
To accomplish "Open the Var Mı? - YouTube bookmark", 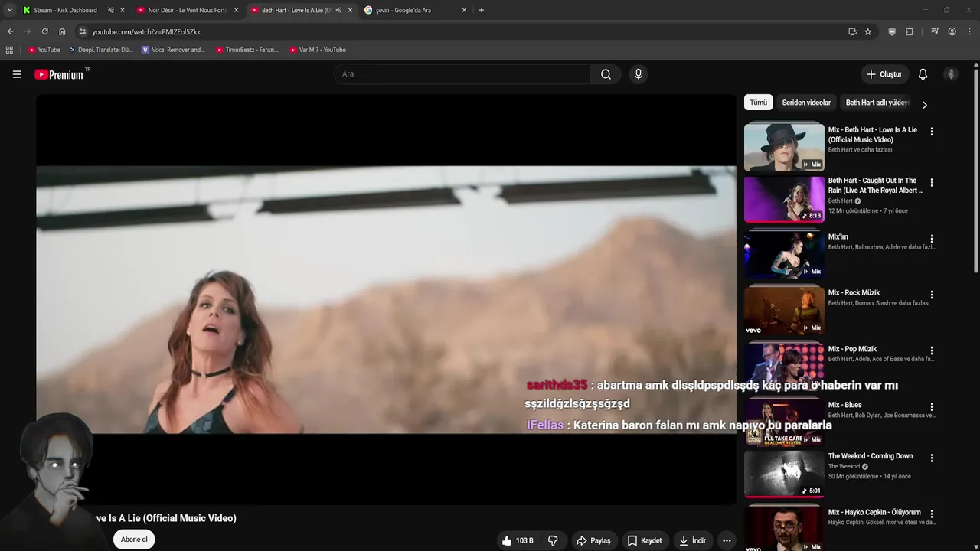I will coord(318,50).
